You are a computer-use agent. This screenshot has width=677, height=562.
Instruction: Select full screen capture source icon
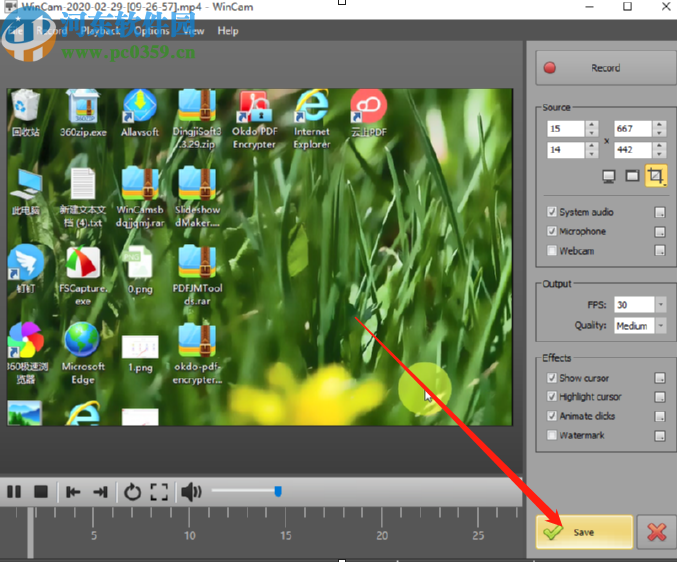(x=608, y=176)
